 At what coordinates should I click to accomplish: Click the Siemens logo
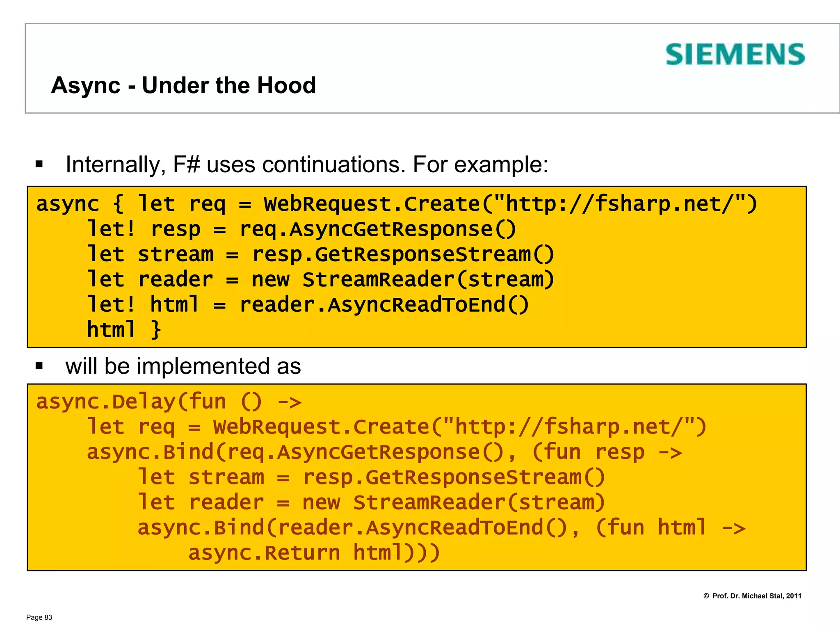point(735,55)
